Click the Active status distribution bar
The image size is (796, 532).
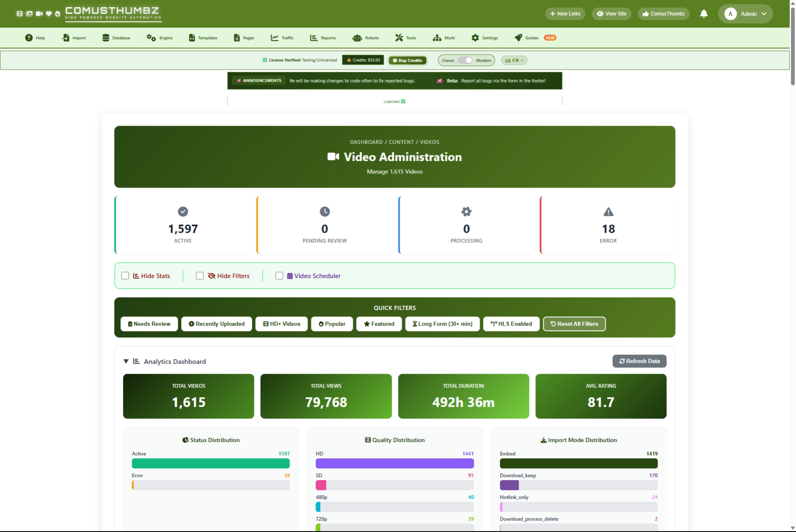[x=211, y=463]
